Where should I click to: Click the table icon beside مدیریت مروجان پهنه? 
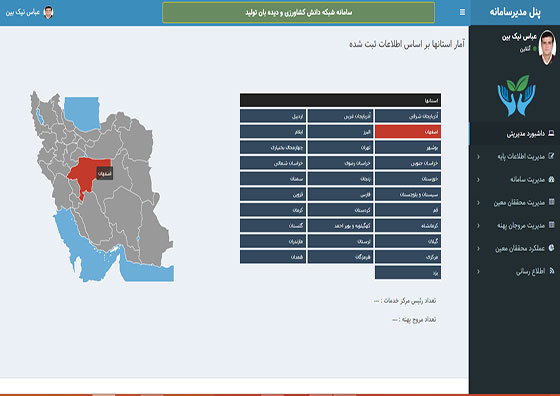[x=551, y=225]
